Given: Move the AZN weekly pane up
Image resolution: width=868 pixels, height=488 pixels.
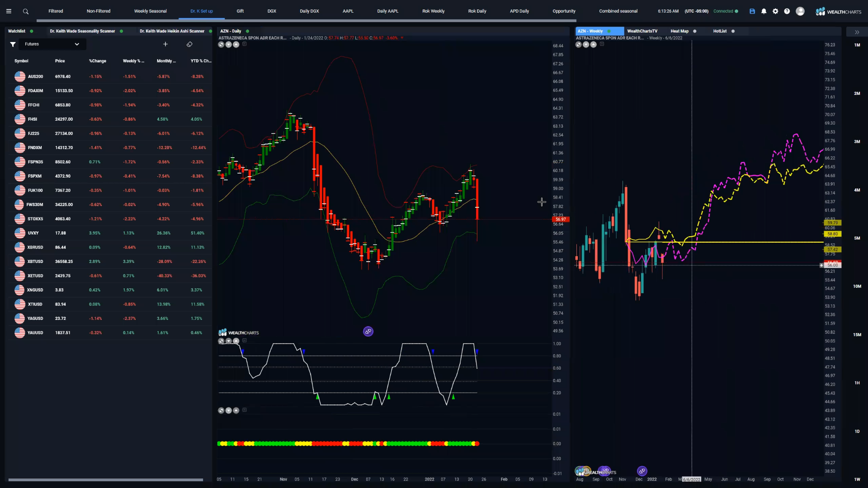Looking at the screenshot, I should pyautogui.click(x=594, y=44).
